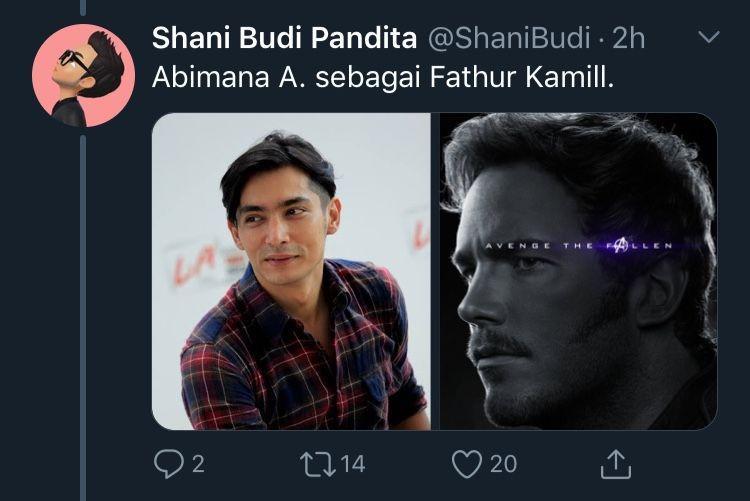Screen dimensions: 750x501
Task: Expand the tweet options chevron menu
Action: click(x=709, y=37)
